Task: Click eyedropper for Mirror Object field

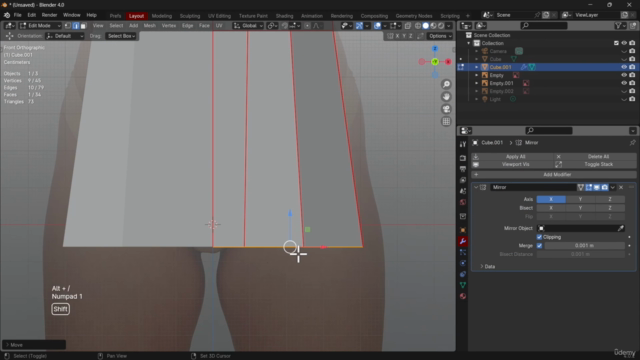Action: coord(620,228)
